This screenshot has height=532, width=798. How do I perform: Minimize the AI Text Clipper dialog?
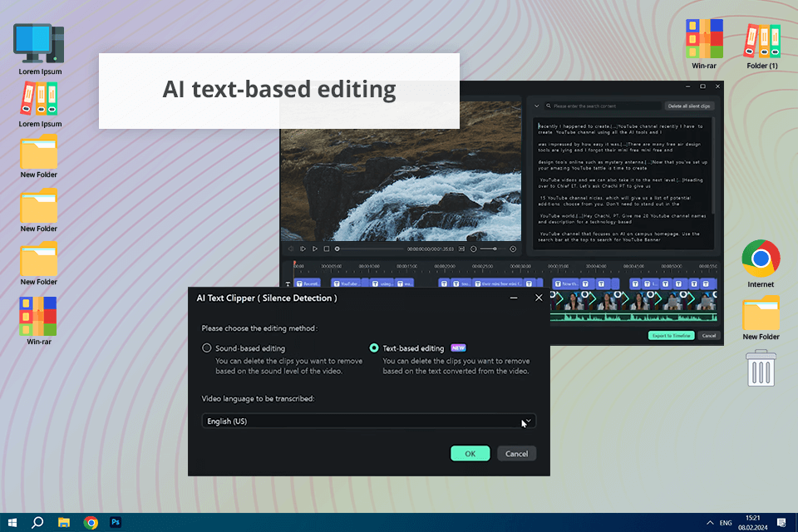[x=514, y=298]
